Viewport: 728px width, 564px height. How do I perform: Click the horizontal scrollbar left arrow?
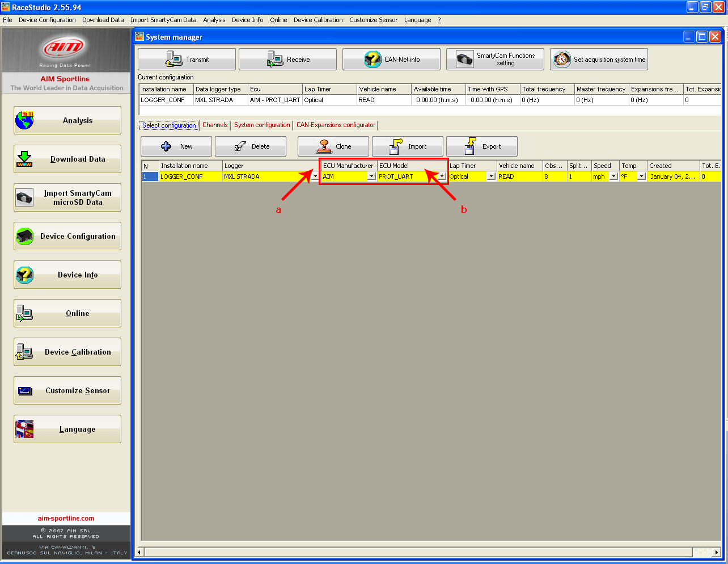pyautogui.click(x=139, y=552)
